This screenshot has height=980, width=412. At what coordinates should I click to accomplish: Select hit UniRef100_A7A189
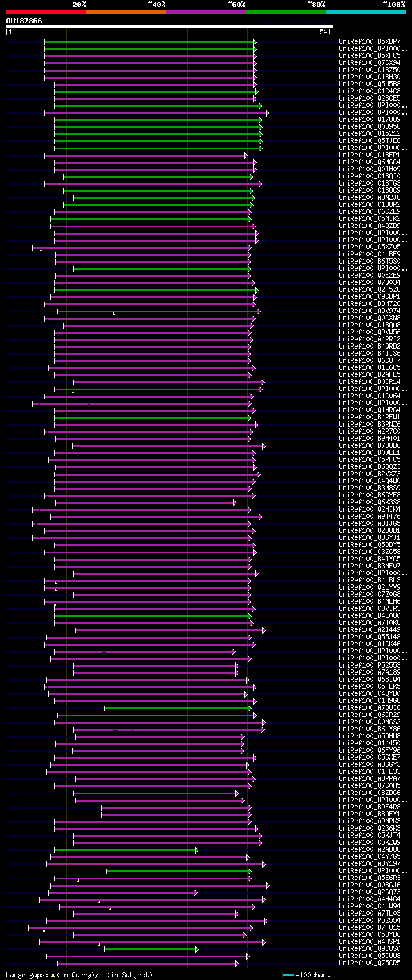(370, 673)
